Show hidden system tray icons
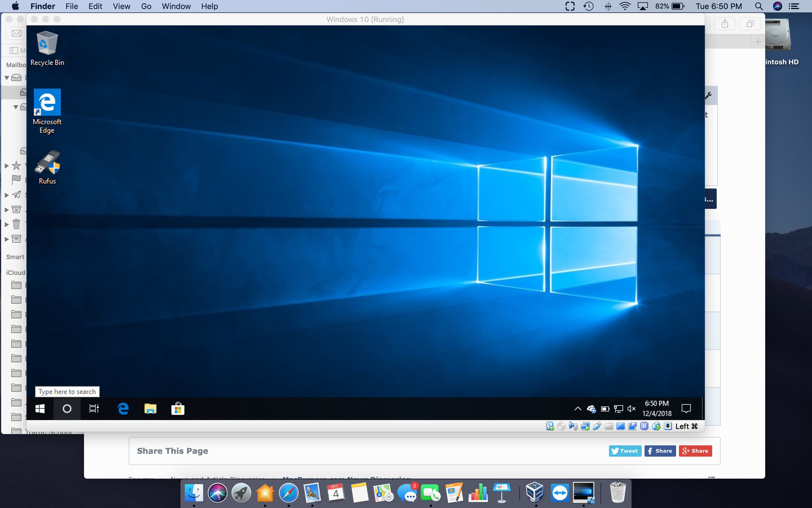812x508 pixels. point(578,409)
